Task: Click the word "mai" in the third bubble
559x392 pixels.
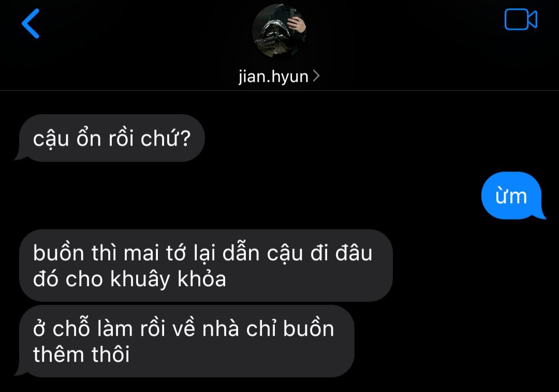Action: tap(141, 253)
